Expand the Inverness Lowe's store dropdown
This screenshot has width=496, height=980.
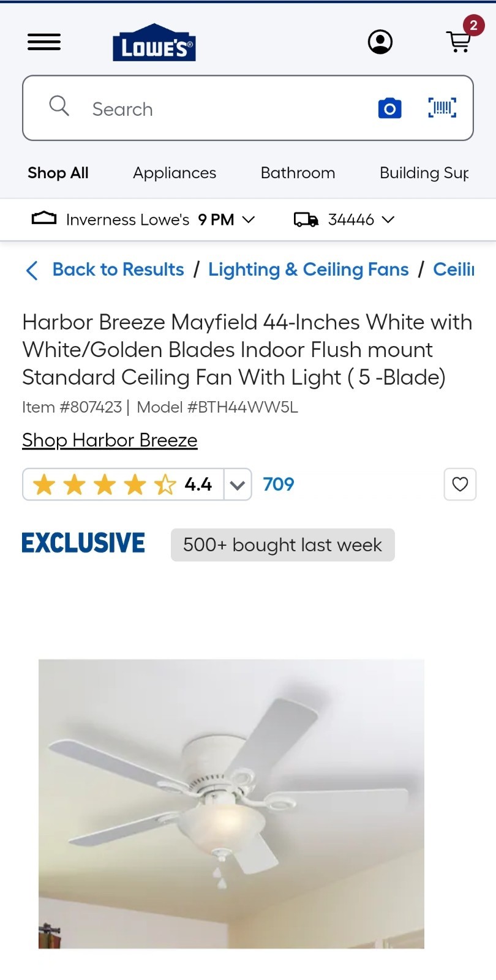click(x=248, y=219)
